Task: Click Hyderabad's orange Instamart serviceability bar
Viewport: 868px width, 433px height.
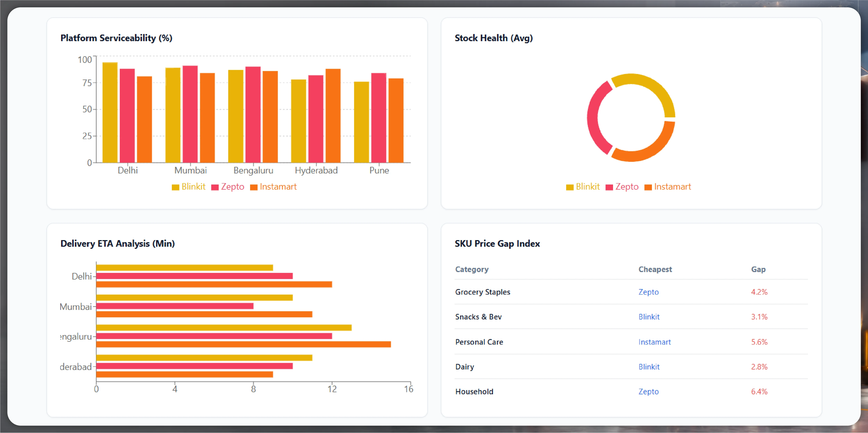Action: click(333, 116)
